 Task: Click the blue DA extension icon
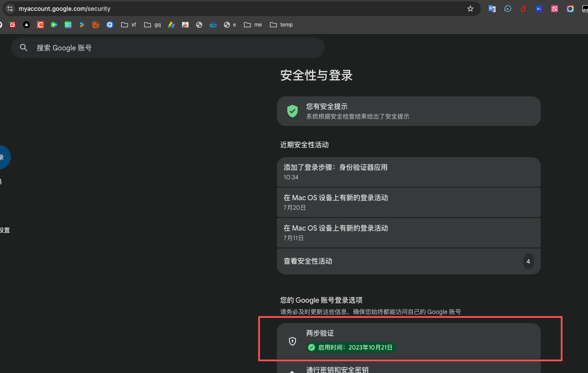point(539,9)
